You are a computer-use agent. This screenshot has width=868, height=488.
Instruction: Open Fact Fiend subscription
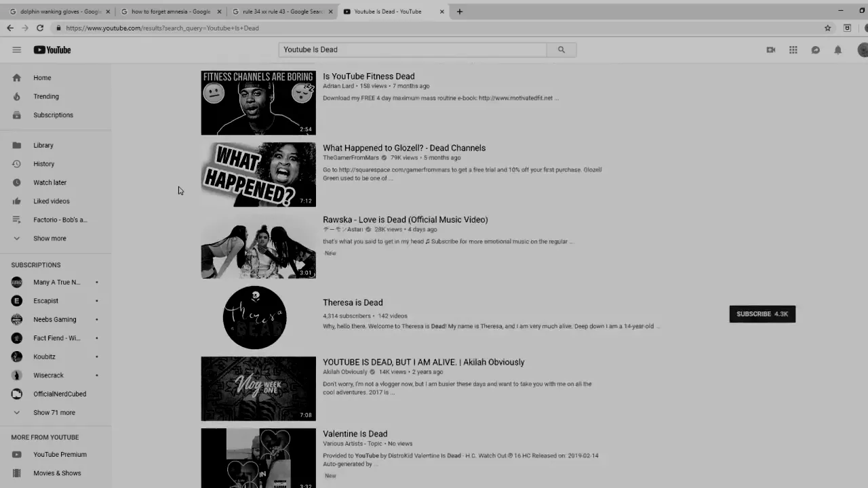coord(56,338)
